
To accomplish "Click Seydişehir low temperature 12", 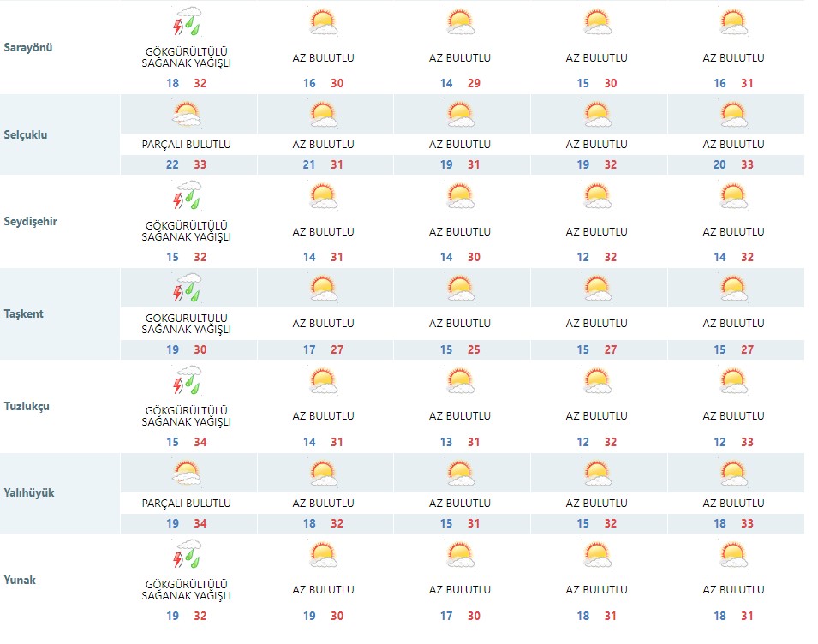I will [583, 257].
